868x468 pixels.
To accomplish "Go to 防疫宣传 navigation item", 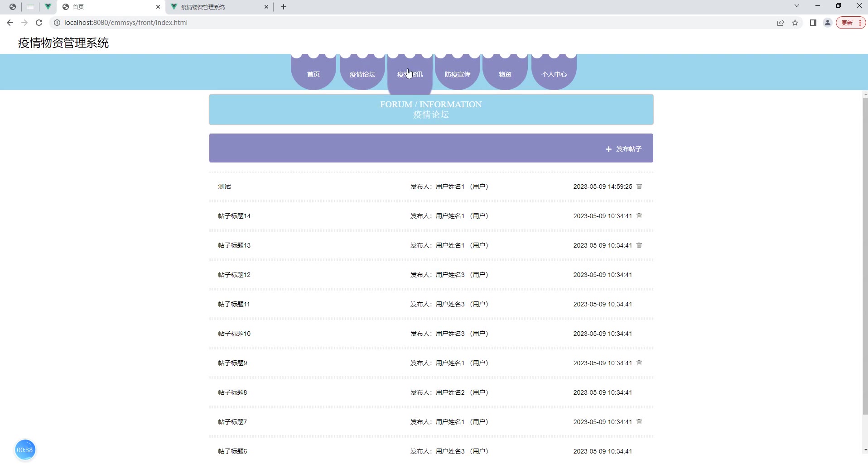I will pos(457,74).
